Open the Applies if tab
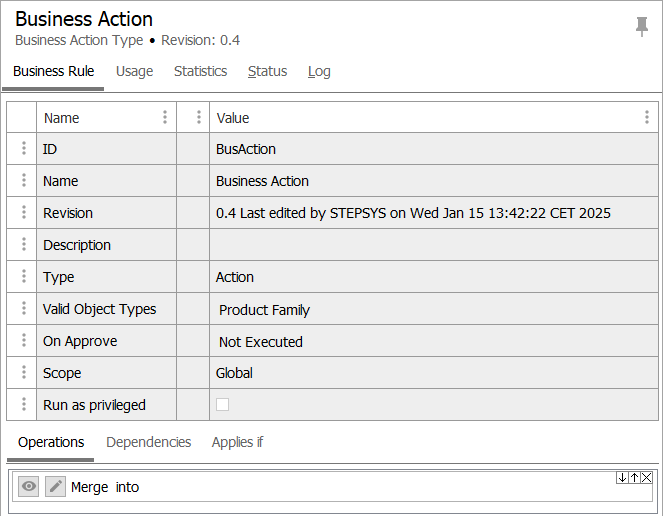 click(x=237, y=442)
